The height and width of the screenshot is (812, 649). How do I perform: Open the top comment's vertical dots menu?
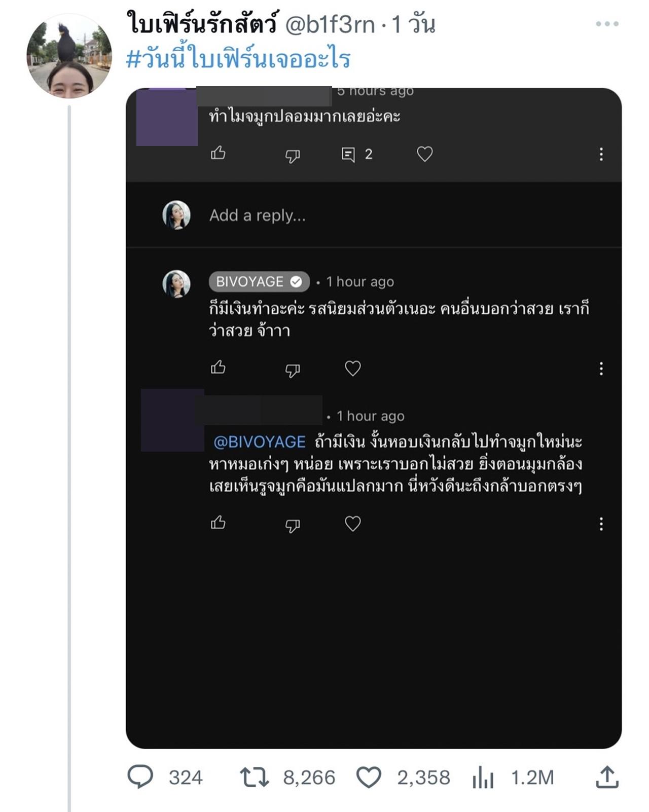coord(601,154)
